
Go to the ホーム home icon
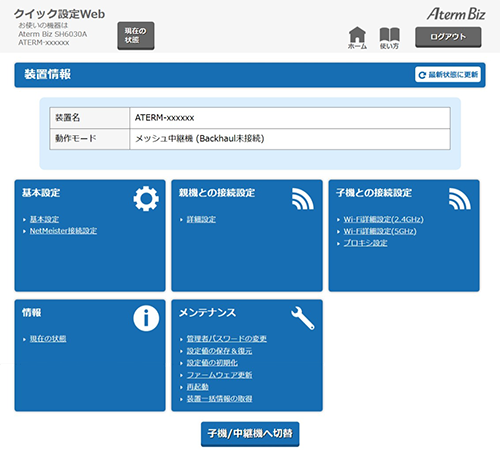pyautogui.click(x=357, y=38)
